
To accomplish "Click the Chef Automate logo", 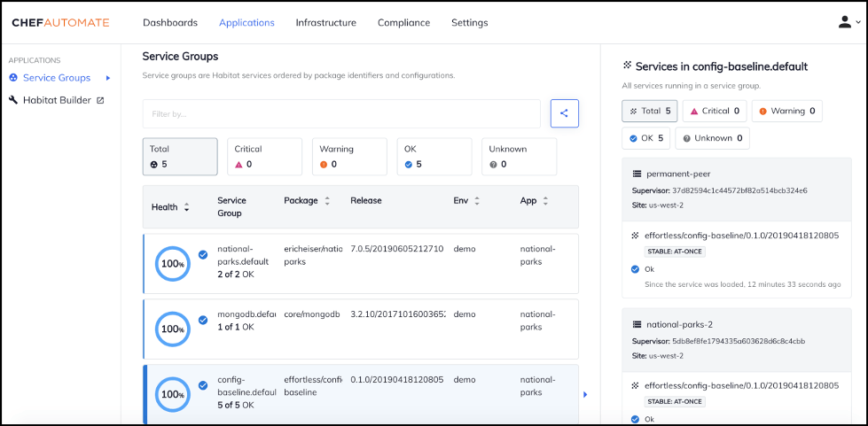I will click(x=60, y=22).
